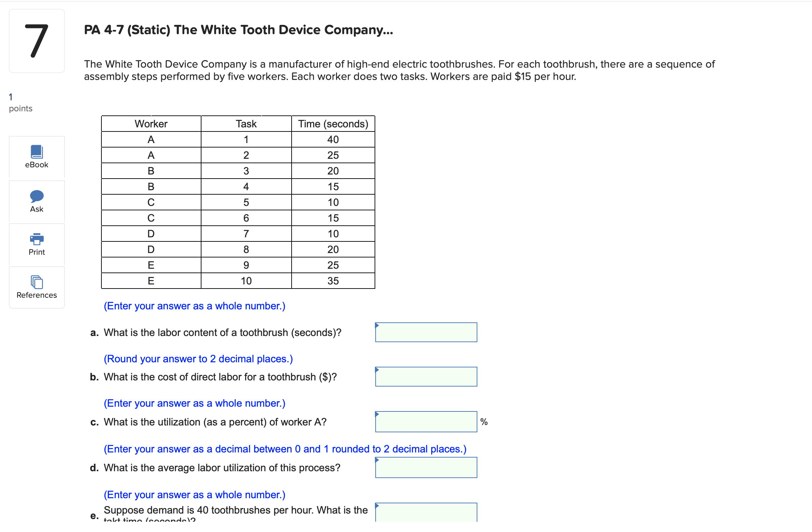Click the blue marker on the takt time field

(x=377, y=505)
